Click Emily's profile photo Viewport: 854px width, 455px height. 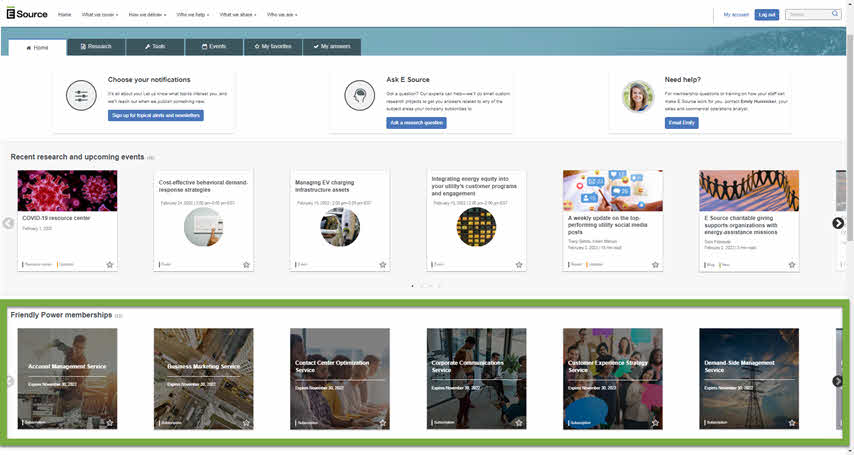pyautogui.click(x=638, y=96)
